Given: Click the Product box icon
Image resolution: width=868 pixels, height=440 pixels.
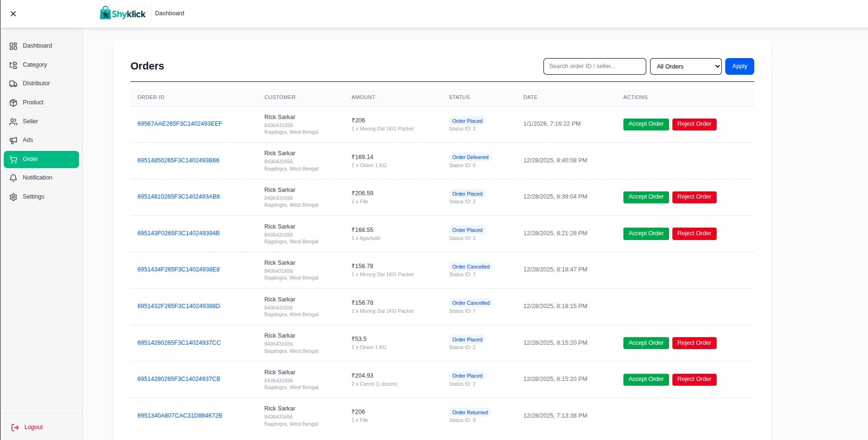Looking at the screenshot, I should point(13,103).
